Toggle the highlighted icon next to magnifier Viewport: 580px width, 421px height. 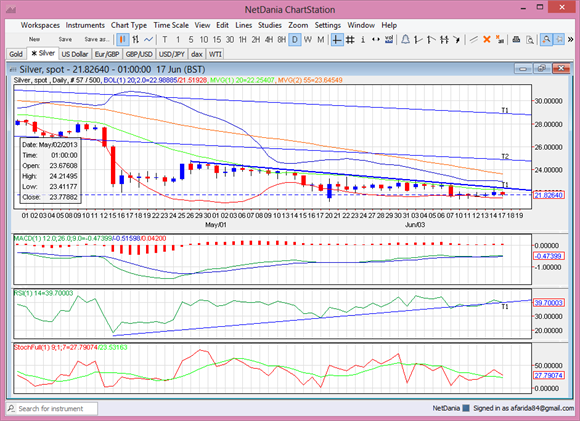point(559,39)
